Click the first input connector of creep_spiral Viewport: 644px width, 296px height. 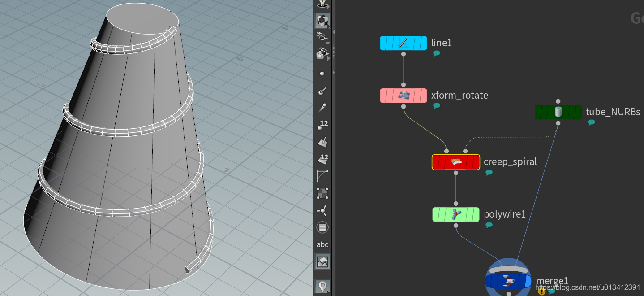(447, 151)
